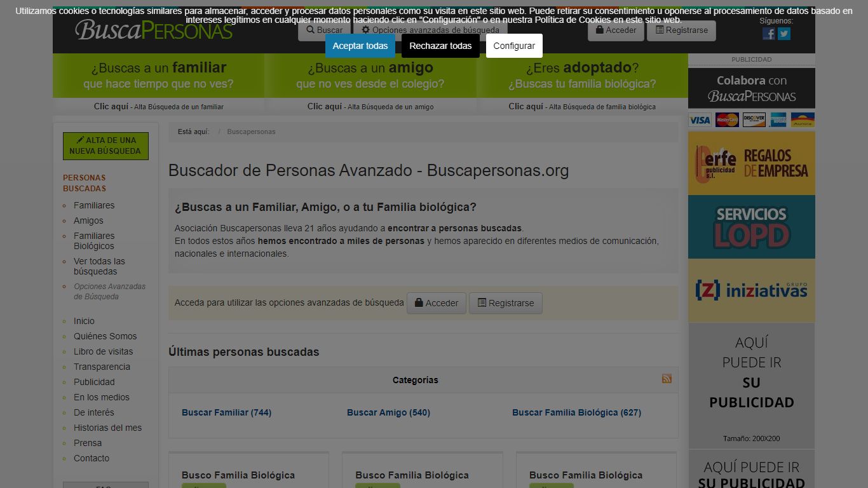
Task: Open the BuscaPersonas site logo
Action: 154,29
